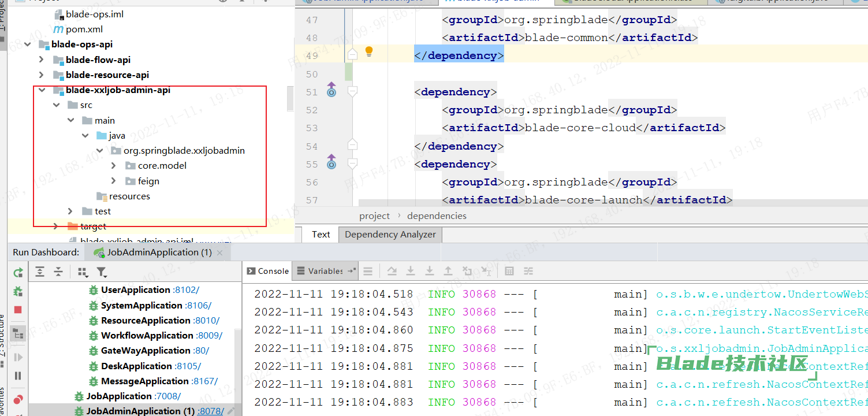The width and height of the screenshot is (868, 416).
Task: Expand the core.model package
Action: click(114, 166)
